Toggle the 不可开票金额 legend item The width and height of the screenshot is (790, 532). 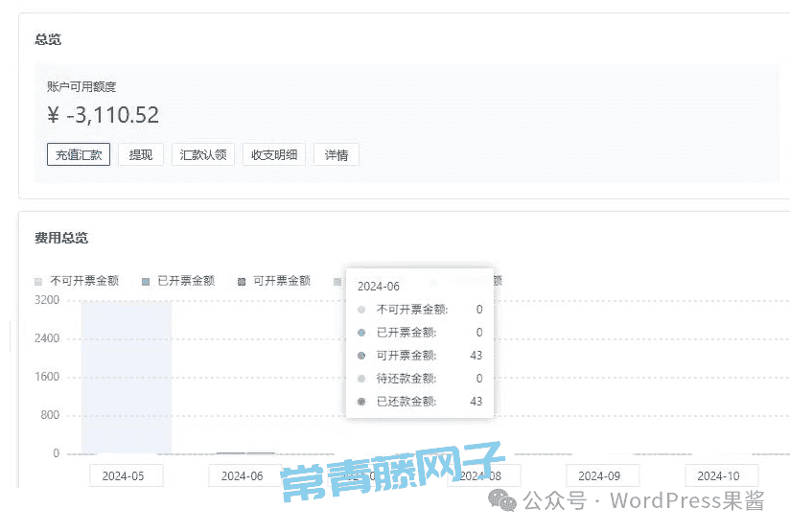pos(77,281)
